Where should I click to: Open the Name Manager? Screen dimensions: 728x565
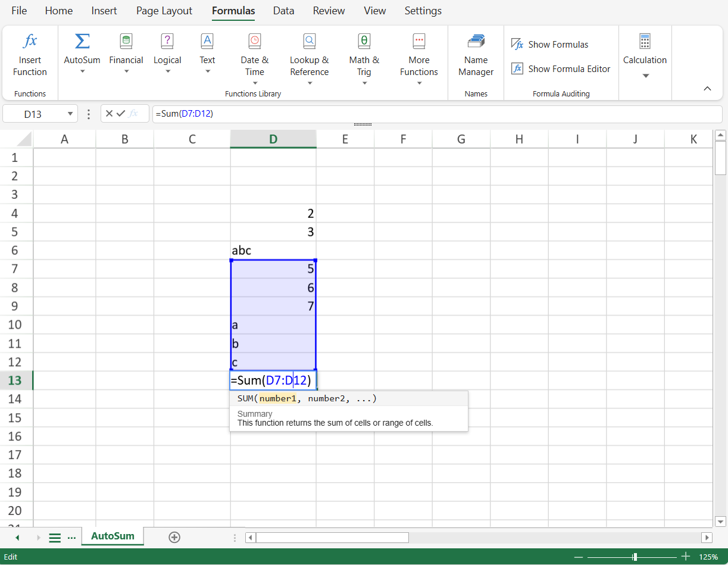click(x=476, y=42)
